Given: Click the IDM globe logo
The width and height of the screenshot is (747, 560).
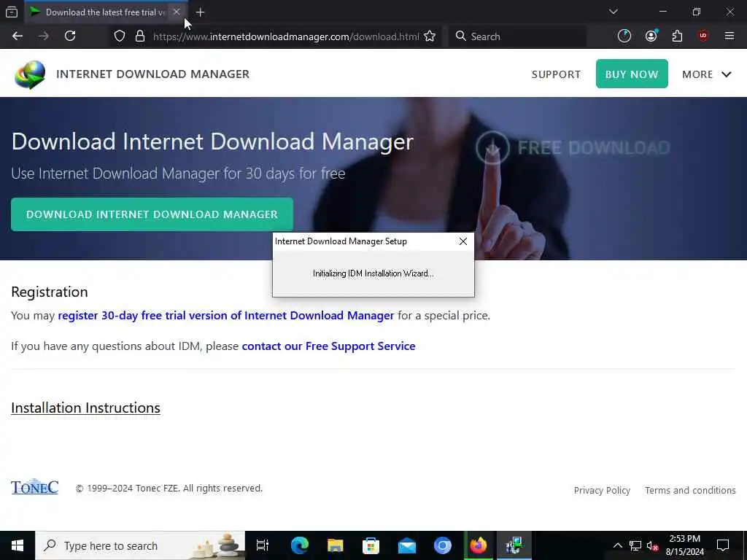Looking at the screenshot, I should [30, 74].
